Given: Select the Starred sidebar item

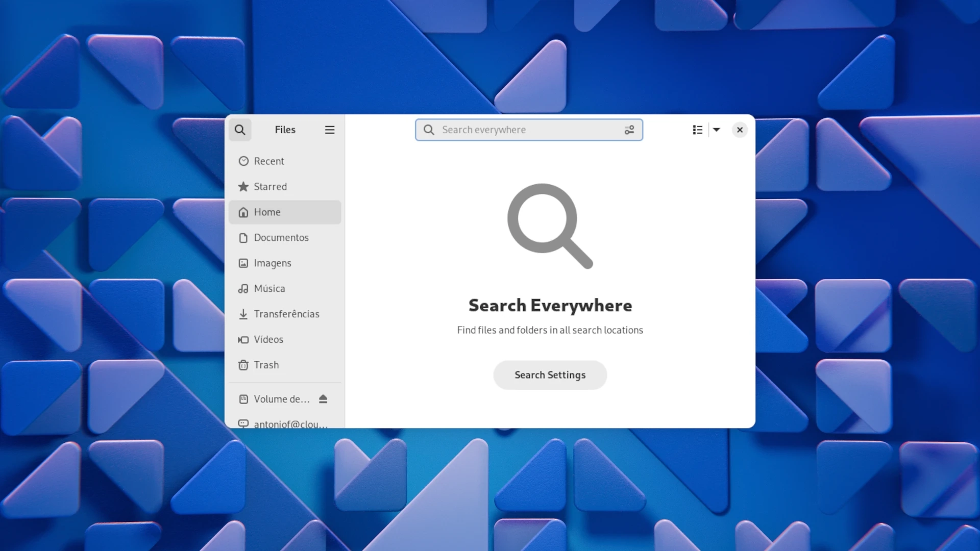Looking at the screenshot, I should (x=270, y=186).
